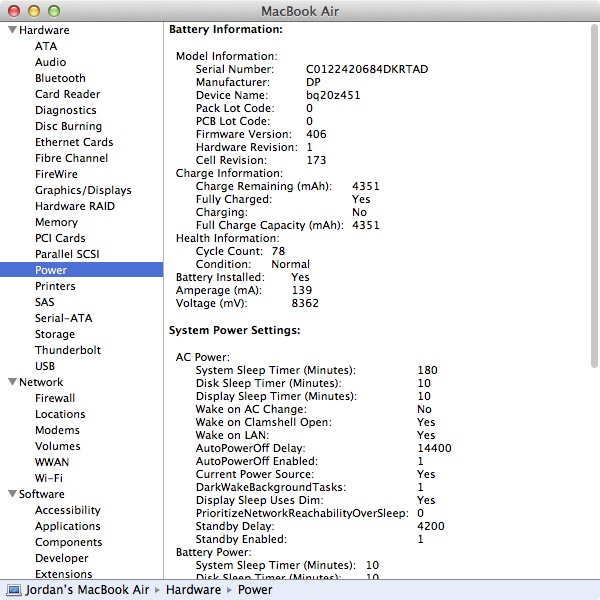Close the MacBook Air window
This screenshot has height=600, width=600.
(x=14, y=11)
